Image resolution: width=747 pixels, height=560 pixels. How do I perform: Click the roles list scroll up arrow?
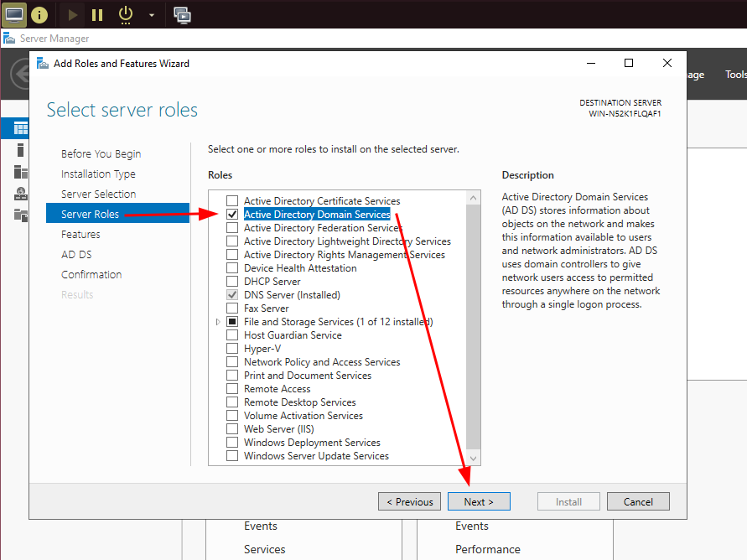click(473, 198)
